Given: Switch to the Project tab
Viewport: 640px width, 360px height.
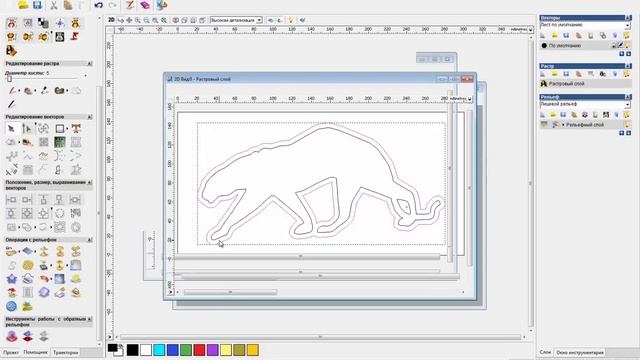Looking at the screenshot, I should point(11,352).
